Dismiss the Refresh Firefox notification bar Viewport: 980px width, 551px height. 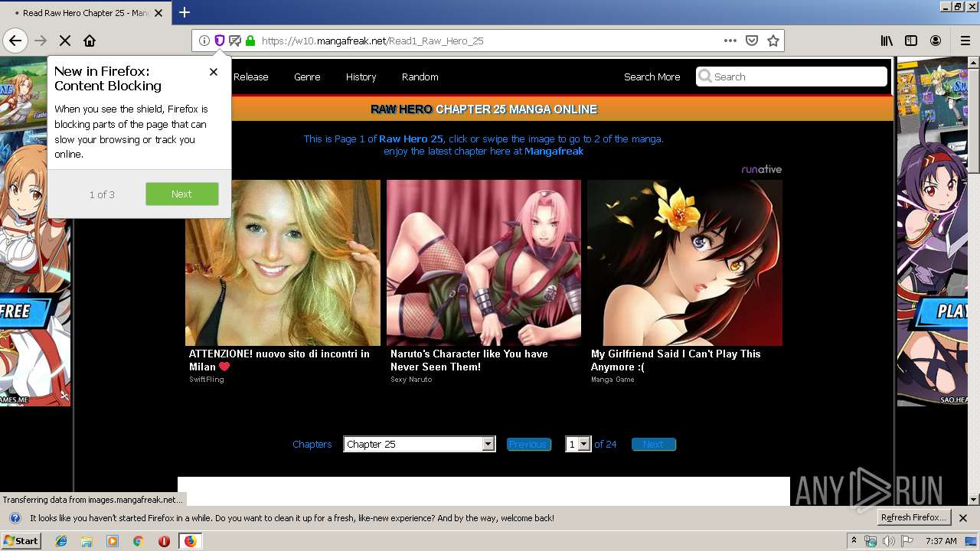pos(963,518)
